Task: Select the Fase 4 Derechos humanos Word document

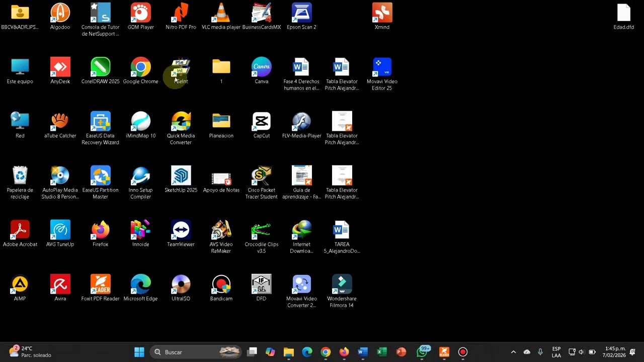Action: click(x=301, y=67)
